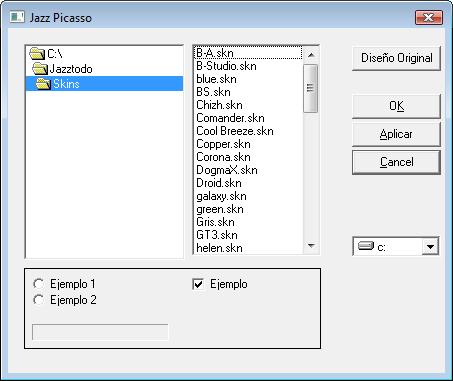Click the skin list scroll down arrow
This screenshot has height=381, width=453.
pyautogui.click(x=311, y=246)
